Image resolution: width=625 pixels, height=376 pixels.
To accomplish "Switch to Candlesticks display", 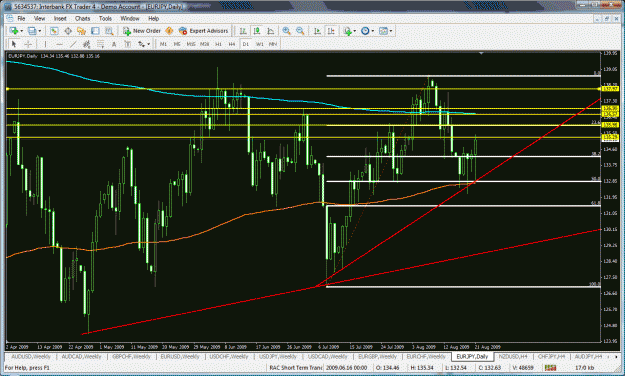I will pyautogui.click(x=257, y=31).
